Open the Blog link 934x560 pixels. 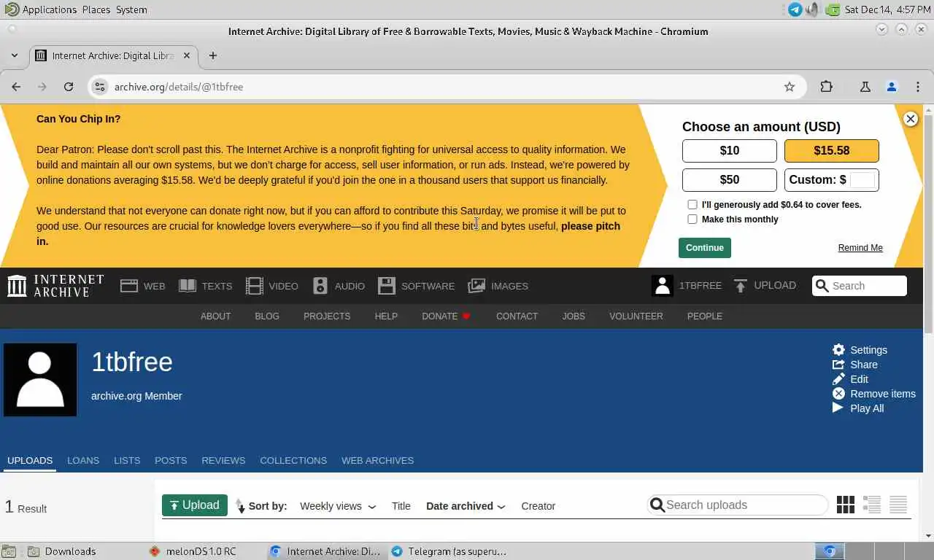(267, 316)
